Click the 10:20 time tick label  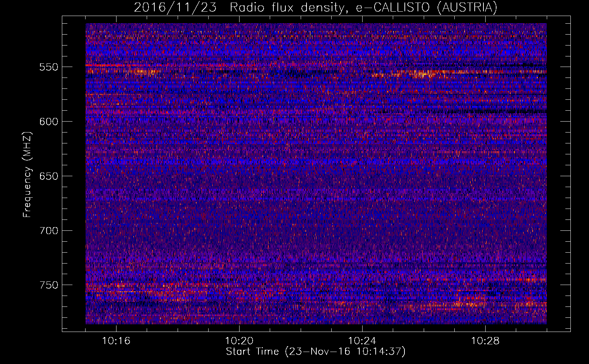click(239, 341)
